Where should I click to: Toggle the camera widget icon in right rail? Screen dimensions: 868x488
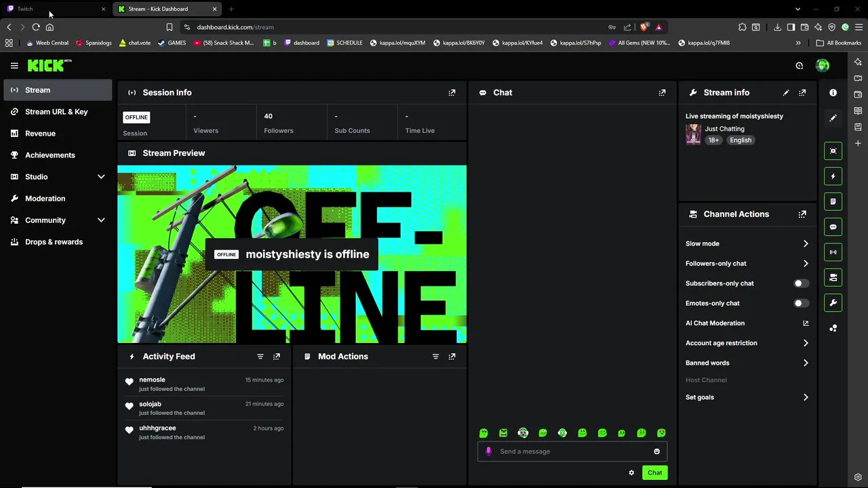(833, 277)
